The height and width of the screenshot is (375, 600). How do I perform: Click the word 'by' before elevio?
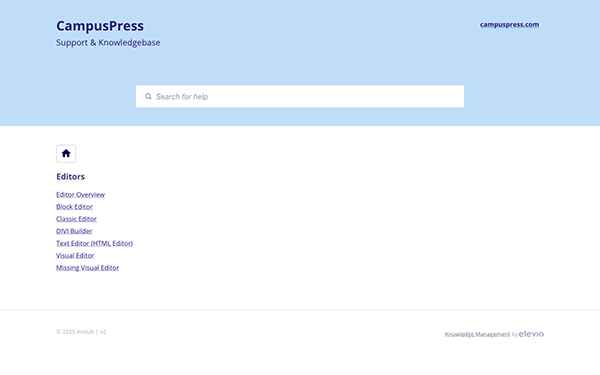pos(514,334)
